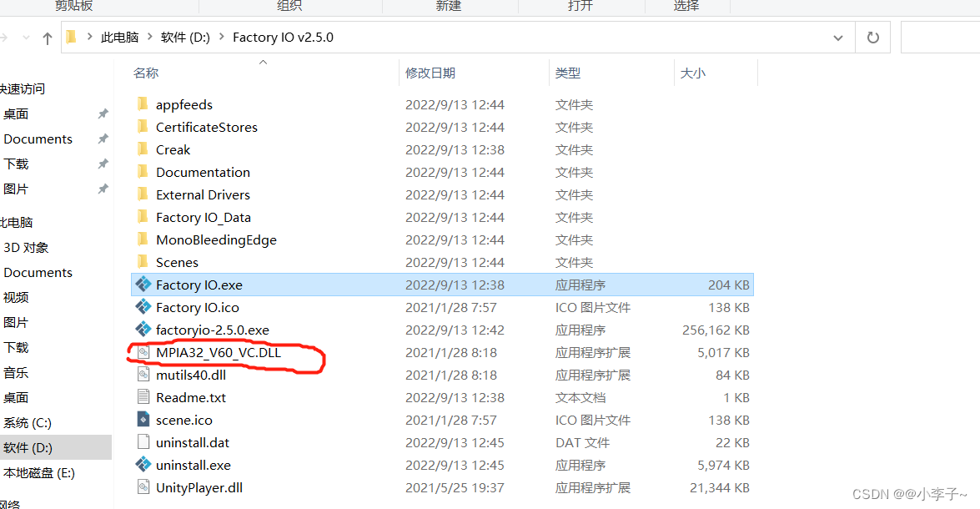
Task: Select 本地磁盘 (E:) drive in navigation pane
Action: tap(38, 473)
